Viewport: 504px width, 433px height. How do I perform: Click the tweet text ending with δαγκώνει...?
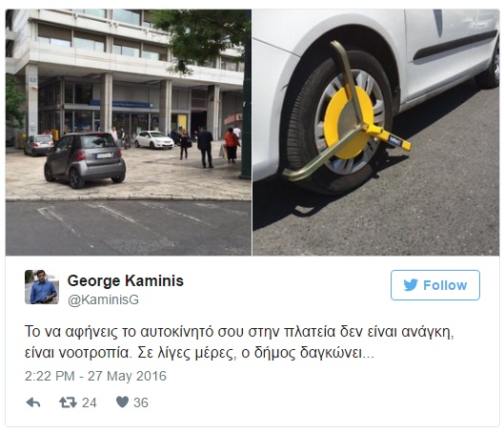pyautogui.click(x=199, y=353)
